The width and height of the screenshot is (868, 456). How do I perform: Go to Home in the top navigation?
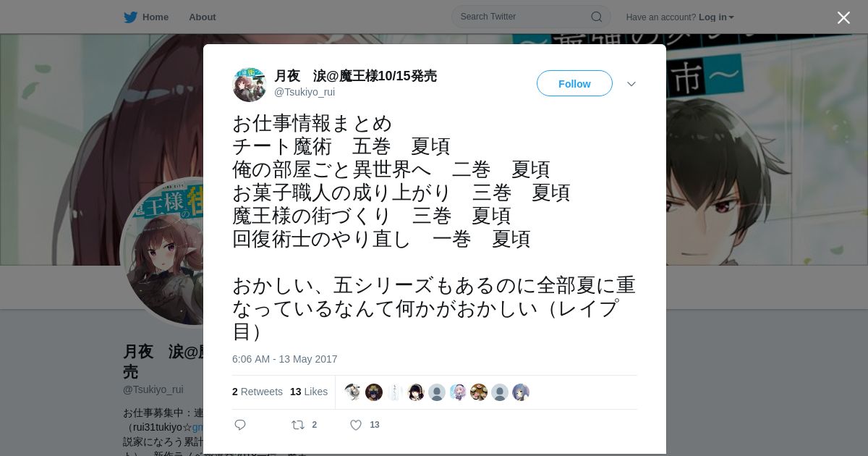(x=156, y=17)
